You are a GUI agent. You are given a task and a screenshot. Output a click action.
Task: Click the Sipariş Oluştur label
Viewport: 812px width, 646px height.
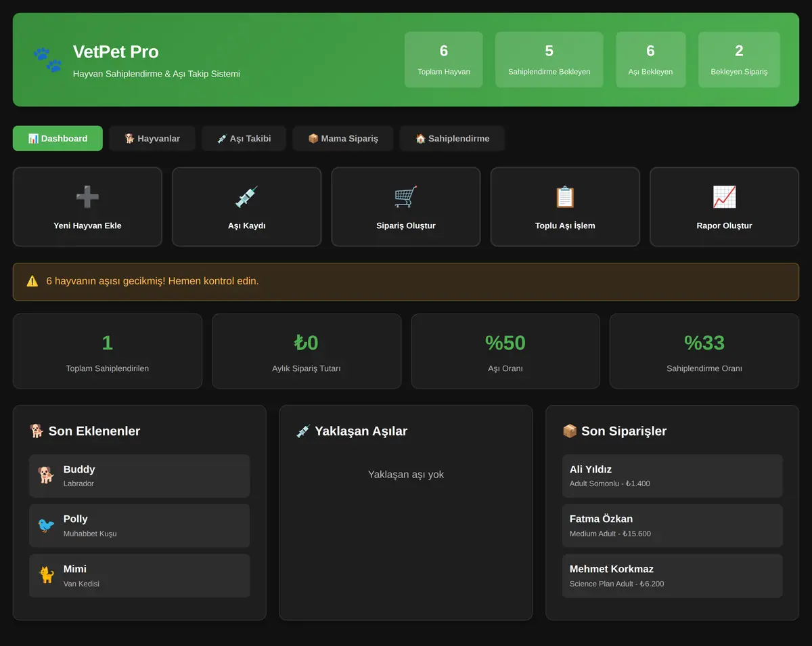coord(406,225)
